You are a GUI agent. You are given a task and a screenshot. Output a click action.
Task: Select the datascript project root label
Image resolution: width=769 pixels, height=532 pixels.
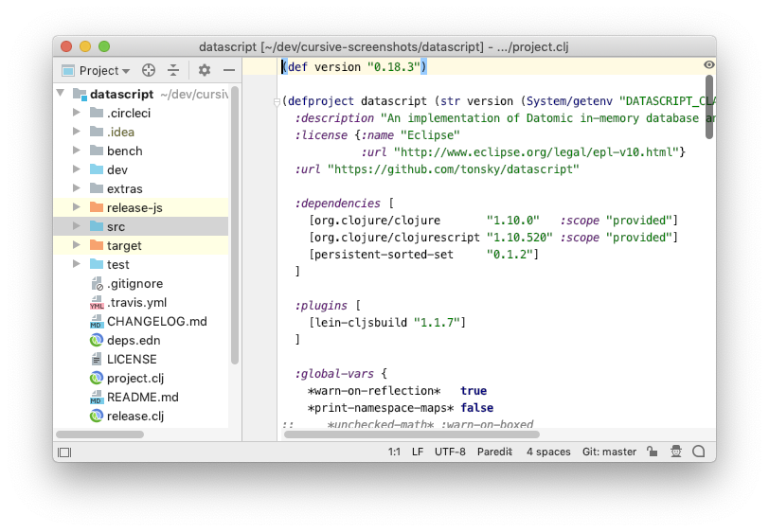pos(121,94)
